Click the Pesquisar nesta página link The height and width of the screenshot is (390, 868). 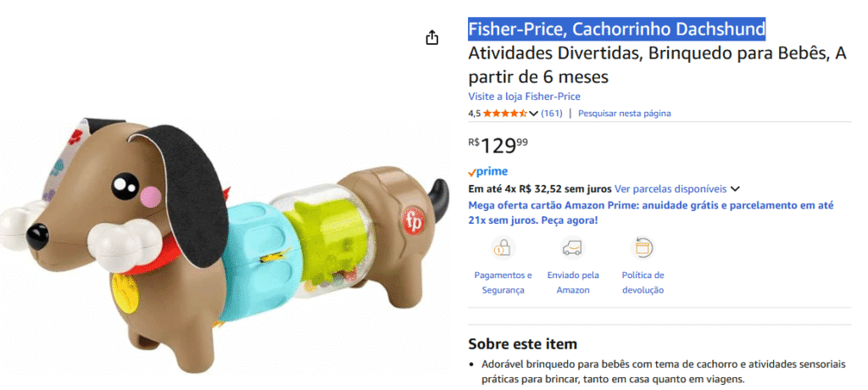pyautogui.click(x=624, y=113)
